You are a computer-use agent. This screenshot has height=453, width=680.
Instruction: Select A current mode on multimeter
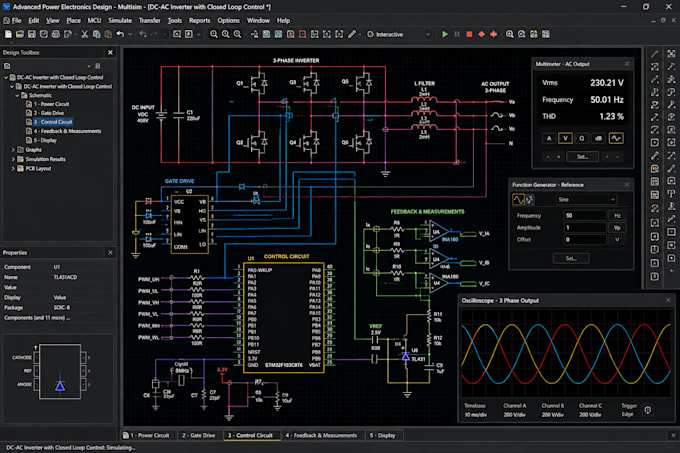tap(549, 138)
